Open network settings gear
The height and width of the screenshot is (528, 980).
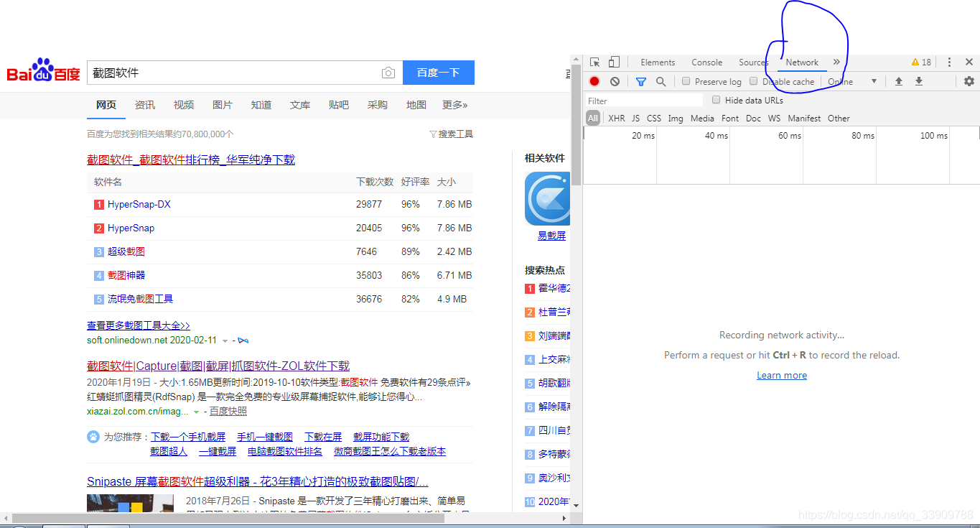969,81
